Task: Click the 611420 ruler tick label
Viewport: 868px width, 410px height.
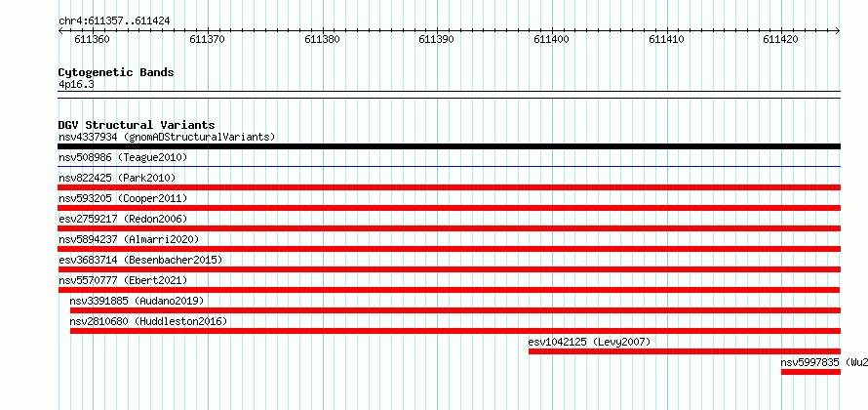Action: point(780,39)
